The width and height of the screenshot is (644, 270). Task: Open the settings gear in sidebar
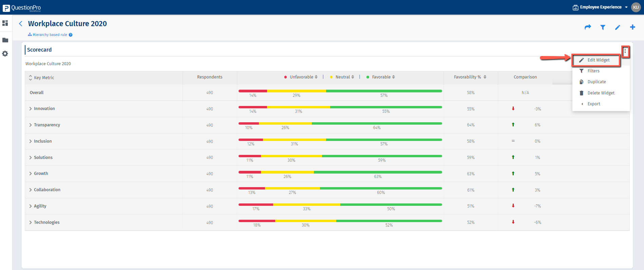click(x=5, y=54)
